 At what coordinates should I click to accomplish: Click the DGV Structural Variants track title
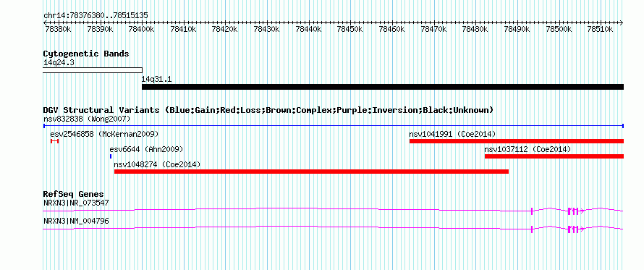tap(268, 110)
